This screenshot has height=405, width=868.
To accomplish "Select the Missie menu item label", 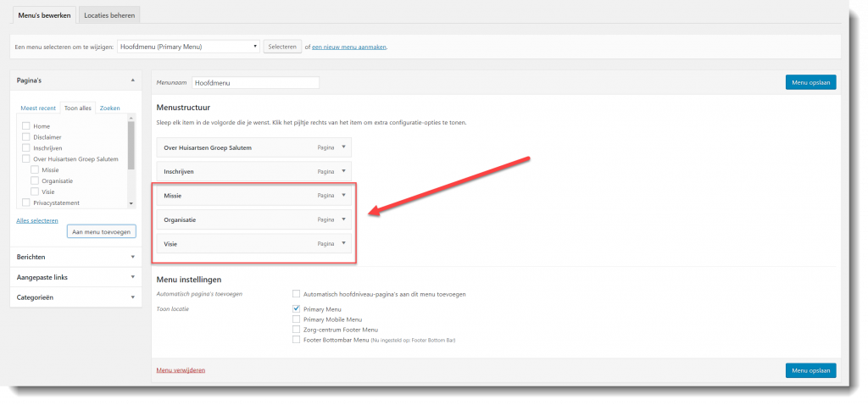I will pos(173,196).
